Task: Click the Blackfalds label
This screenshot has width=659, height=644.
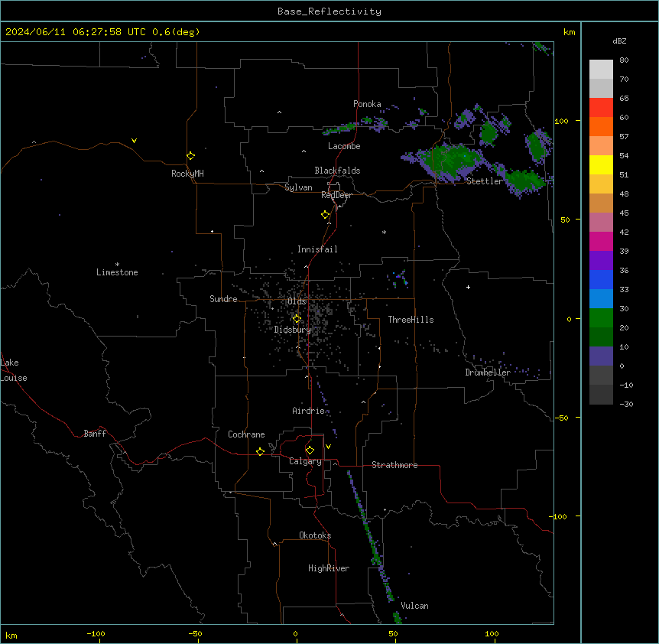Action: [337, 171]
